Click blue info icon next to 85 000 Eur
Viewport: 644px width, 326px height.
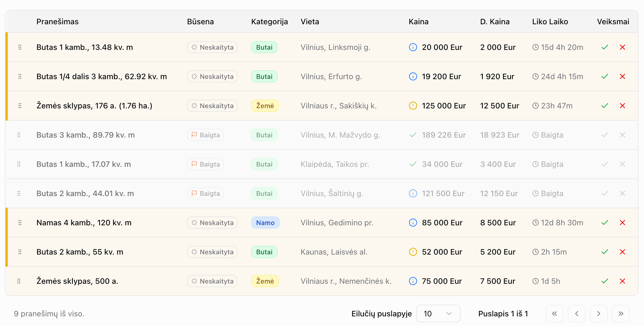pyautogui.click(x=413, y=223)
